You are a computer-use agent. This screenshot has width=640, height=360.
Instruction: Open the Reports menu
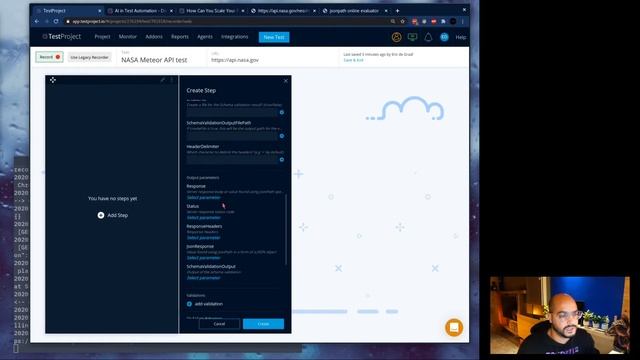tap(180, 37)
